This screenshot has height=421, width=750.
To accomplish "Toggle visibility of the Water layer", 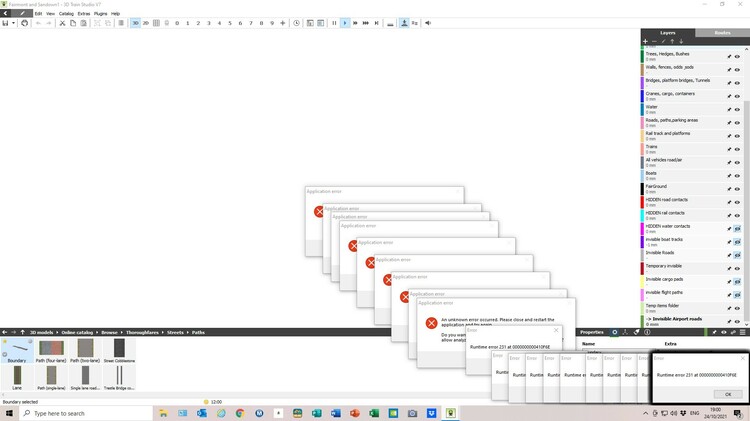I will 737,110.
